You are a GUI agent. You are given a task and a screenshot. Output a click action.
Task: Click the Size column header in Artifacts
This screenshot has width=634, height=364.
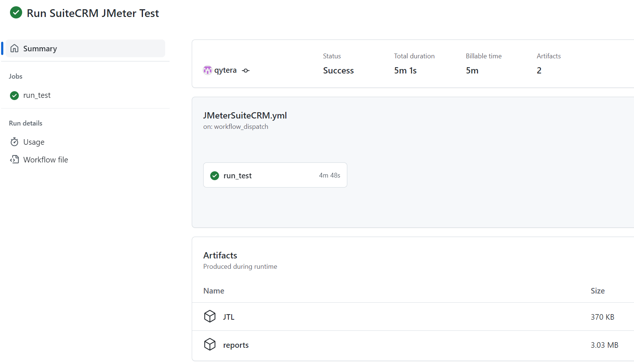pyautogui.click(x=597, y=291)
